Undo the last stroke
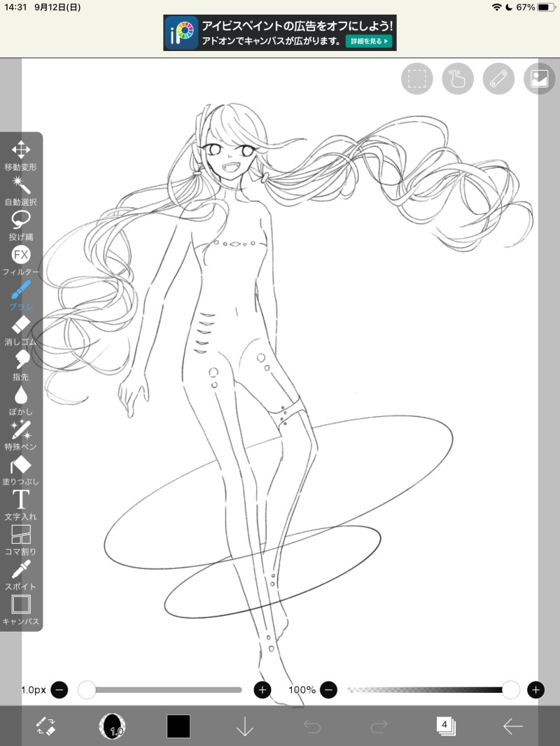This screenshot has width=560, height=746. (x=312, y=726)
